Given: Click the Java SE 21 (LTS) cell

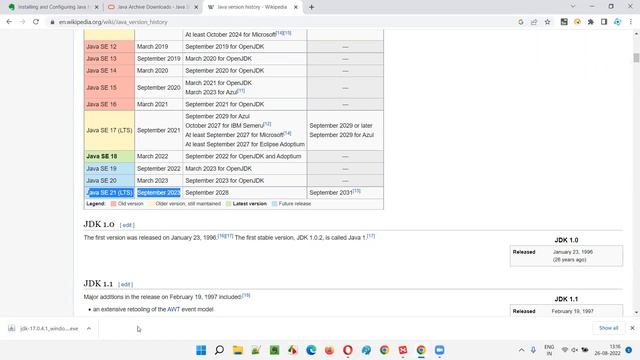Looking at the screenshot, I should pos(109,193).
